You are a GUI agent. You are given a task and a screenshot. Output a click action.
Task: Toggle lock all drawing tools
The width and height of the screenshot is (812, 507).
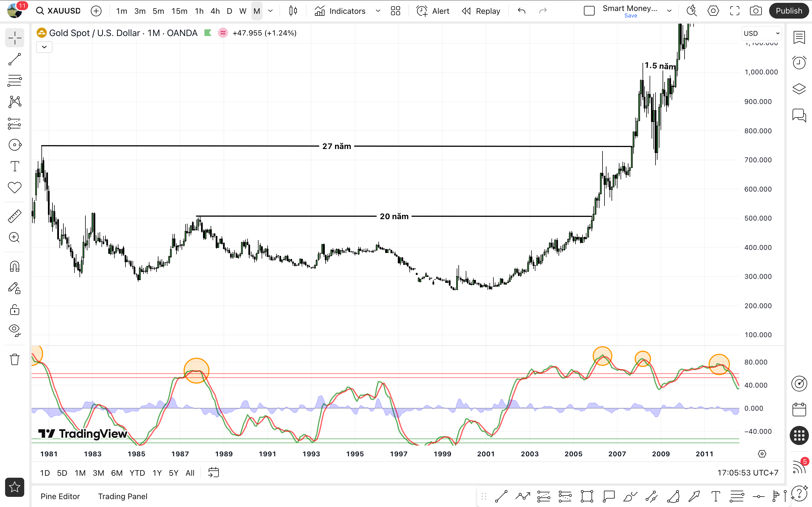(x=14, y=310)
